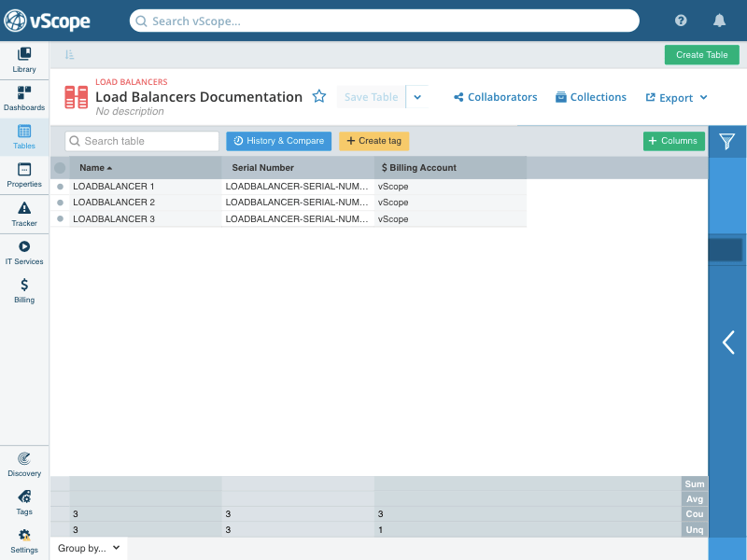Click the vScope billing cell for LOADBALANCER 1
This screenshot has width=747, height=560.
(x=450, y=187)
